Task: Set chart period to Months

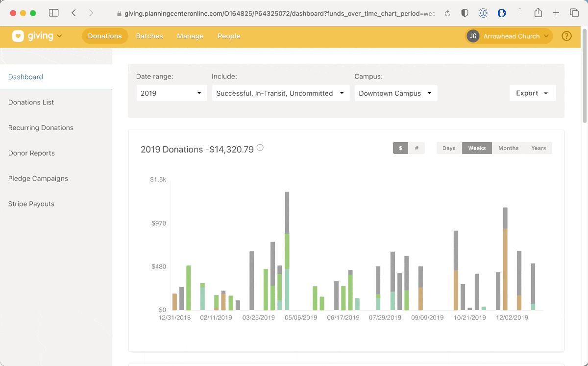Action: click(x=508, y=148)
